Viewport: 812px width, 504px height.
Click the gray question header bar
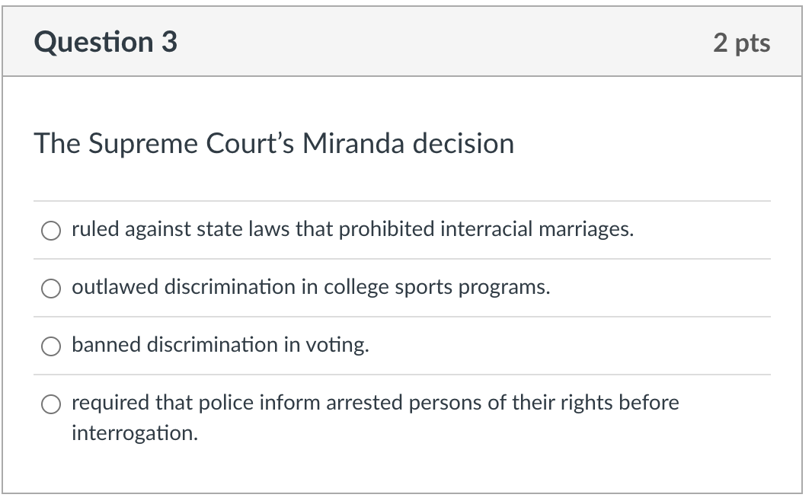(x=402, y=41)
